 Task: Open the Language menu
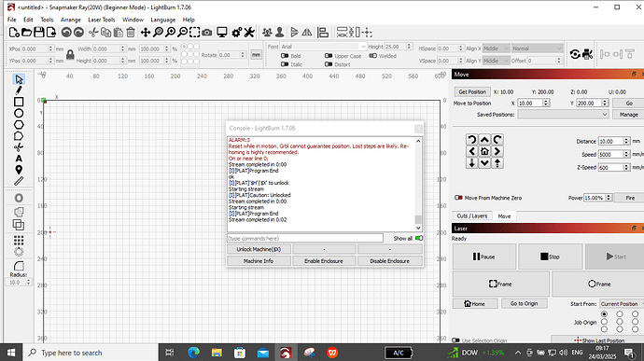[x=162, y=20]
